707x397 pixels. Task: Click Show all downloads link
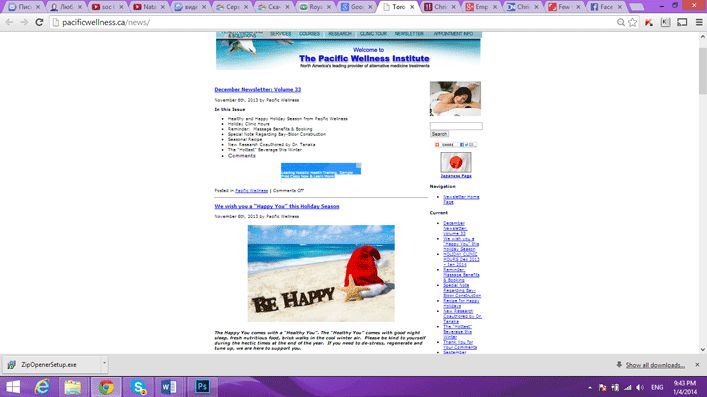click(655, 365)
